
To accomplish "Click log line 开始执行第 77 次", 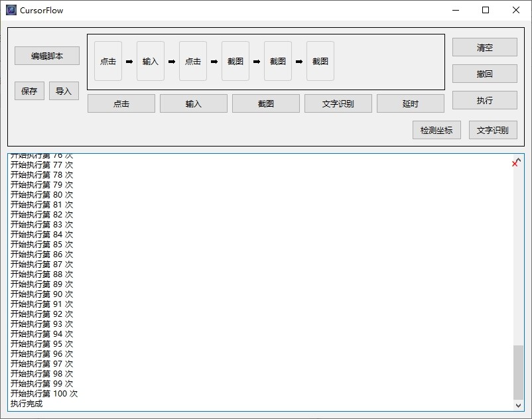I will [x=42, y=165].
